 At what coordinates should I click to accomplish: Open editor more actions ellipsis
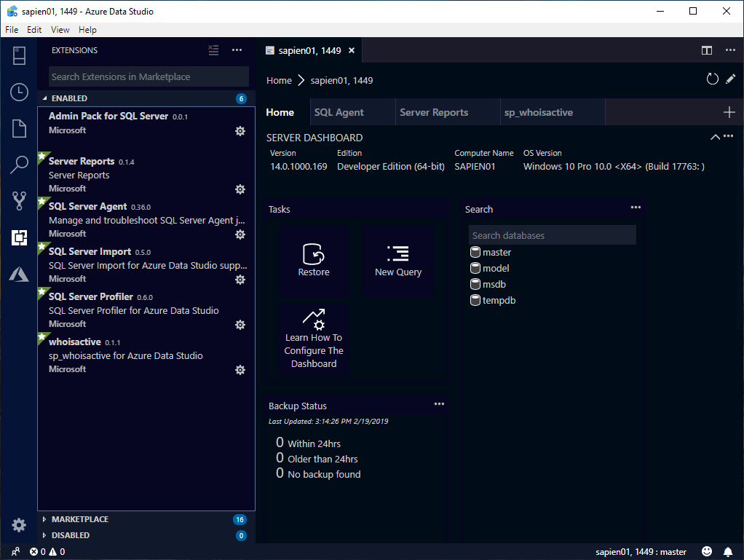coord(730,50)
